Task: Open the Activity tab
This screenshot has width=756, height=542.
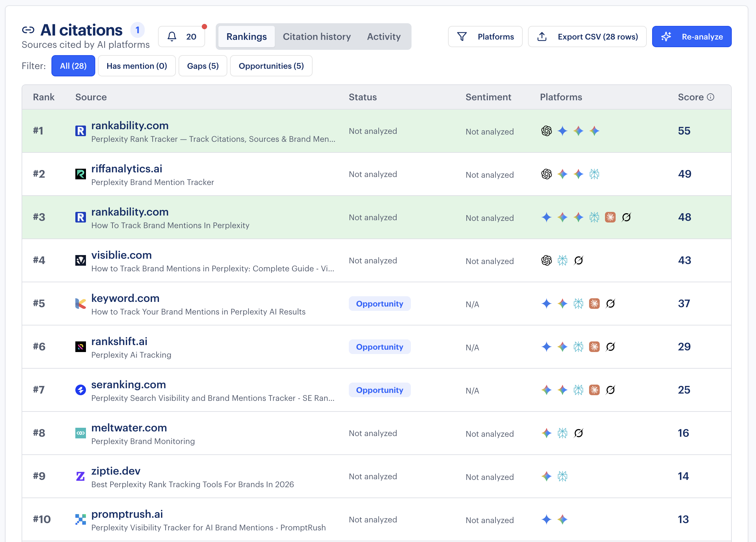Action: (x=384, y=36)
